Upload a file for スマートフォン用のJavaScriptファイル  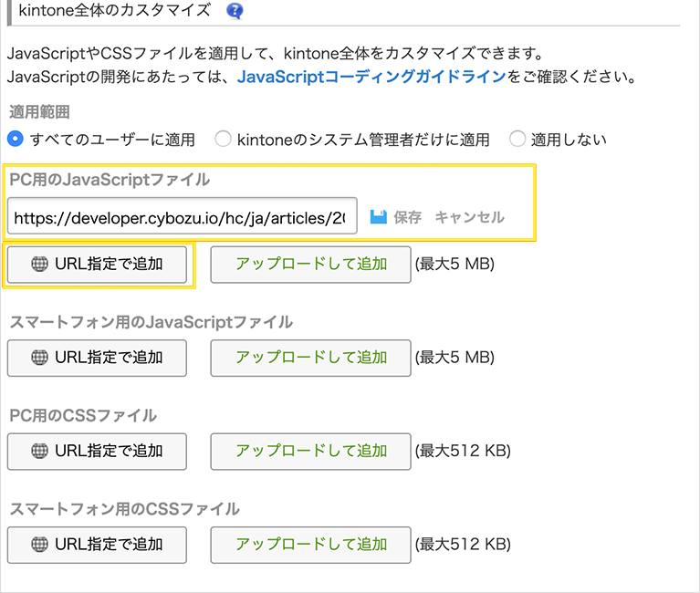pos(310,358)
